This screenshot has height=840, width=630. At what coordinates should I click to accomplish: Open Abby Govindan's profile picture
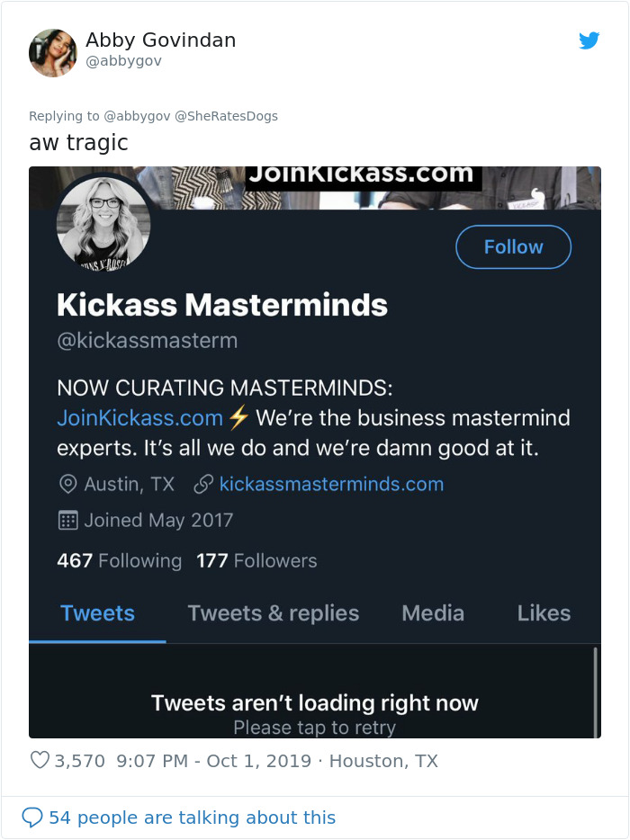(53, 53)
